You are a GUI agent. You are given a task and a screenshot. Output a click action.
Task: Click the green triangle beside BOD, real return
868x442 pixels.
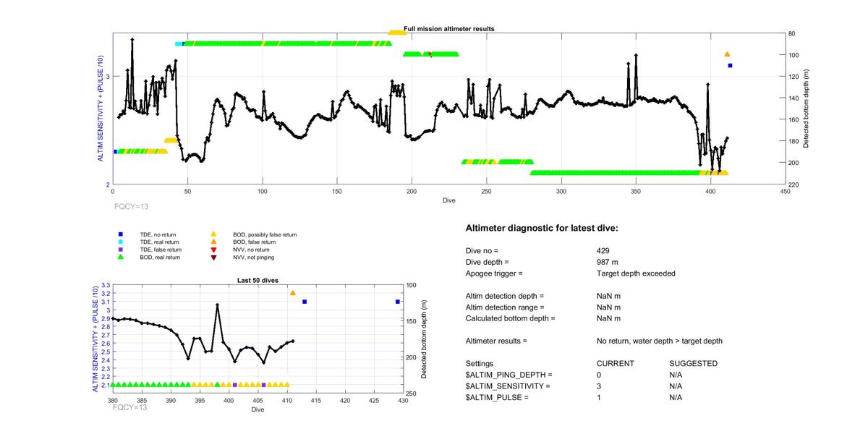pyautogui.click(x=121, y=257)
